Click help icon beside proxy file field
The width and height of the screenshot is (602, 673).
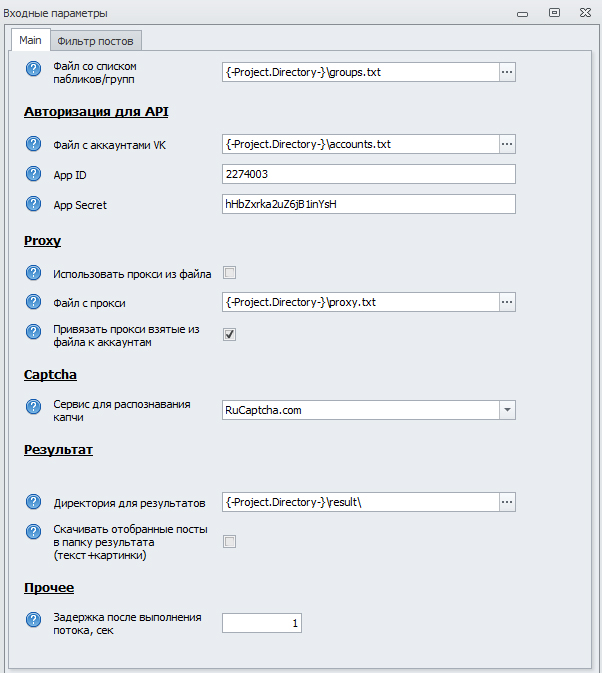click(32, 302)
